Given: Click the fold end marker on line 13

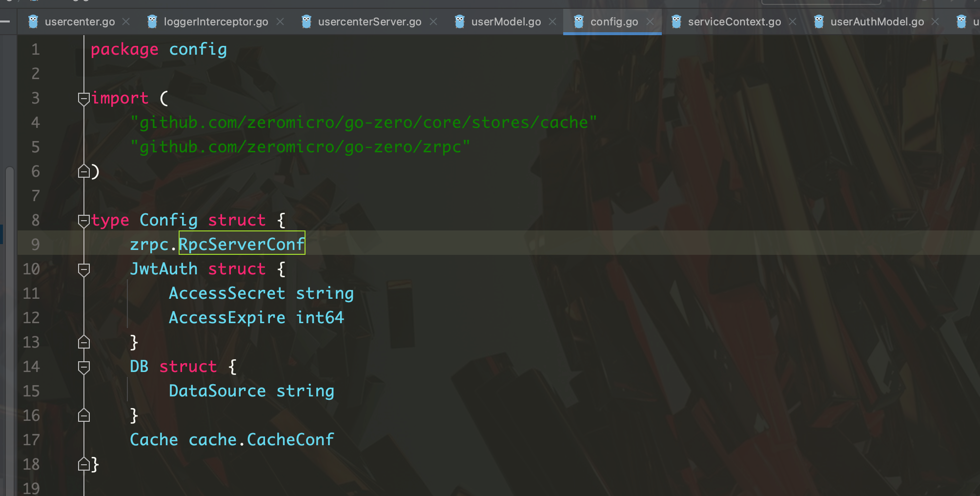Looking at the screenshot, I should pos(84,342).
